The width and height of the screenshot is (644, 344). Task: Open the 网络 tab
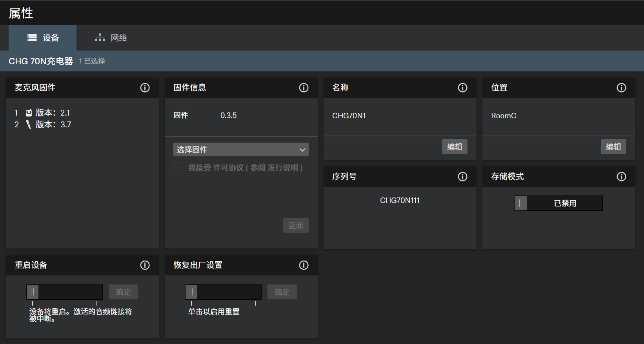(111, 38)
